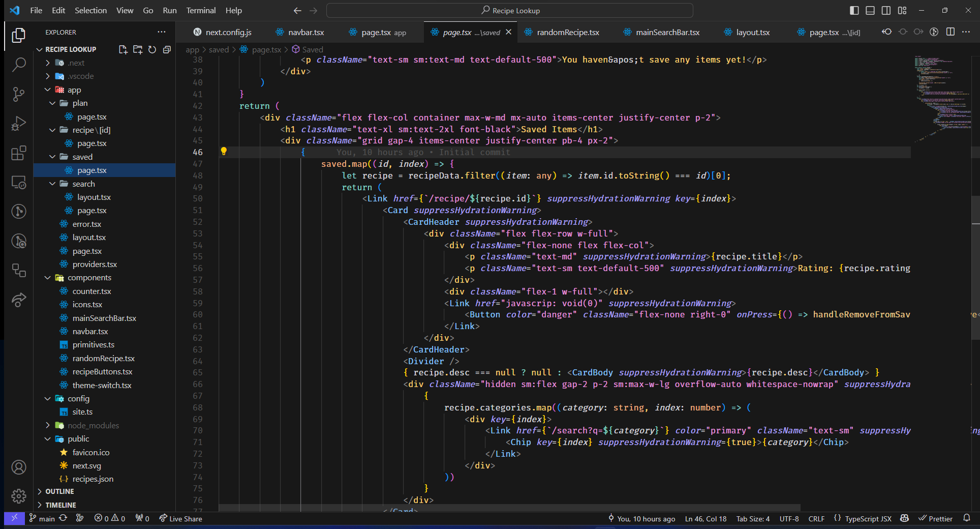The image size is (980, 529).
Task: Toggle the bottom panel visibility
Action: tap(870, 10)
